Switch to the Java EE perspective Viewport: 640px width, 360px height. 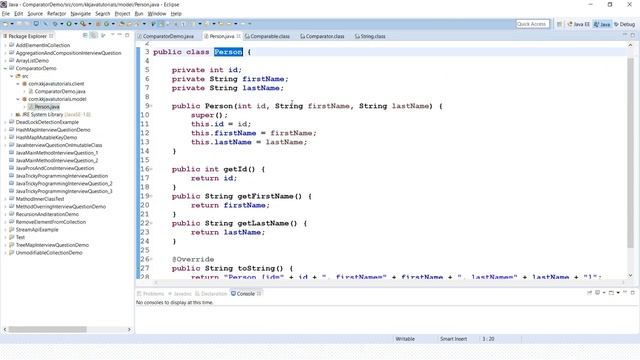[x=578, y=24]
